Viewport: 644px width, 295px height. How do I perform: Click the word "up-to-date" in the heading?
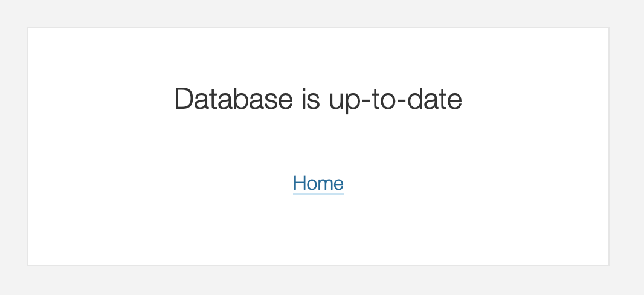tap(395, 99)
